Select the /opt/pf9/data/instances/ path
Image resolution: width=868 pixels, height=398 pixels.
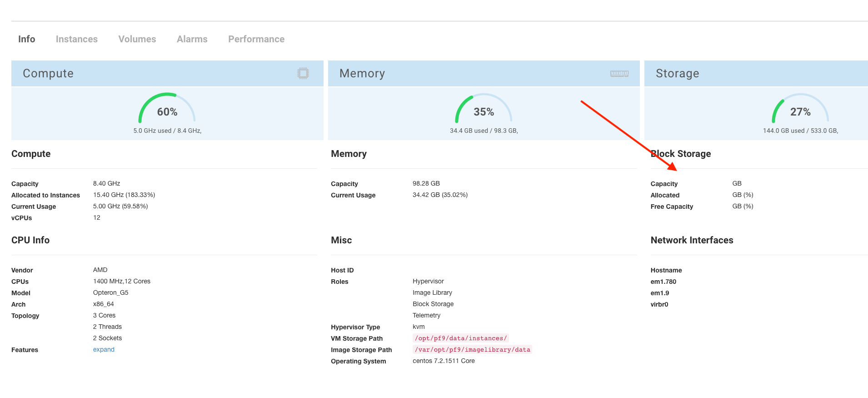460,338
